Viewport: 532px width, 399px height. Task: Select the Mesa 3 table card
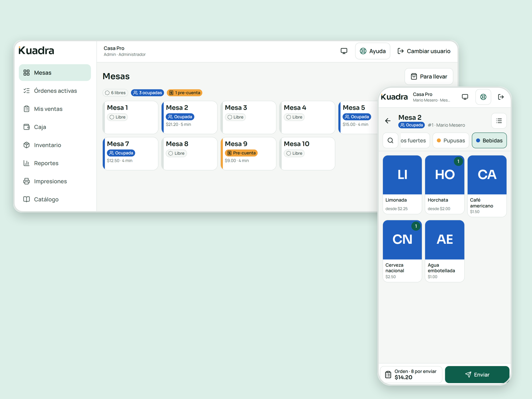pos(248,117)
